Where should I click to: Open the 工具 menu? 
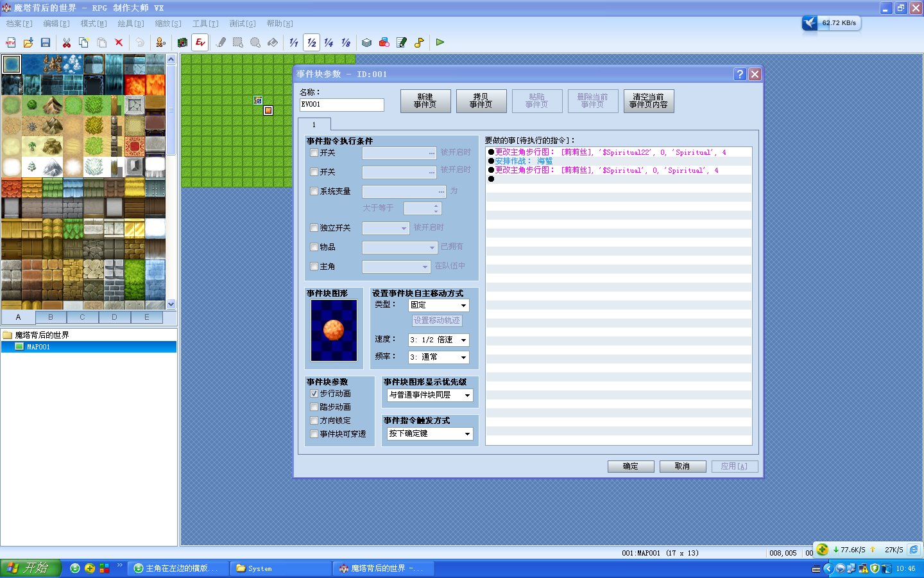coord(205,24)
